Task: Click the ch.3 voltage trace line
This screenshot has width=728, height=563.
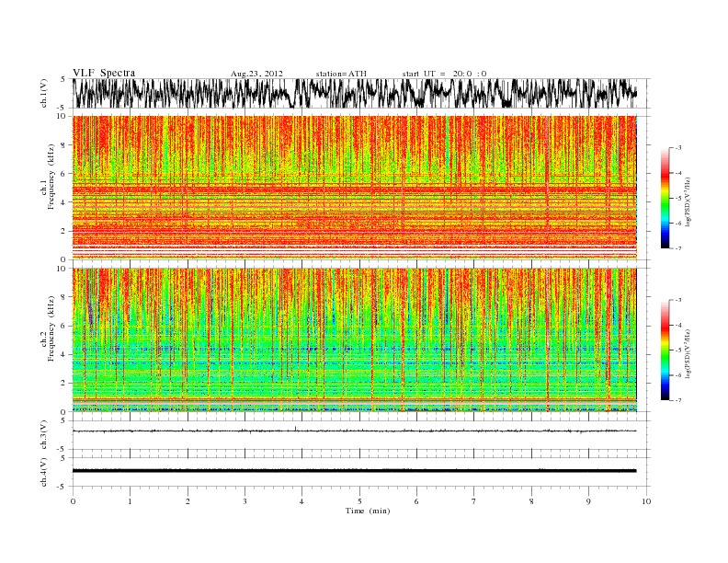Action: pyautogui.click(x=354, y=431)
